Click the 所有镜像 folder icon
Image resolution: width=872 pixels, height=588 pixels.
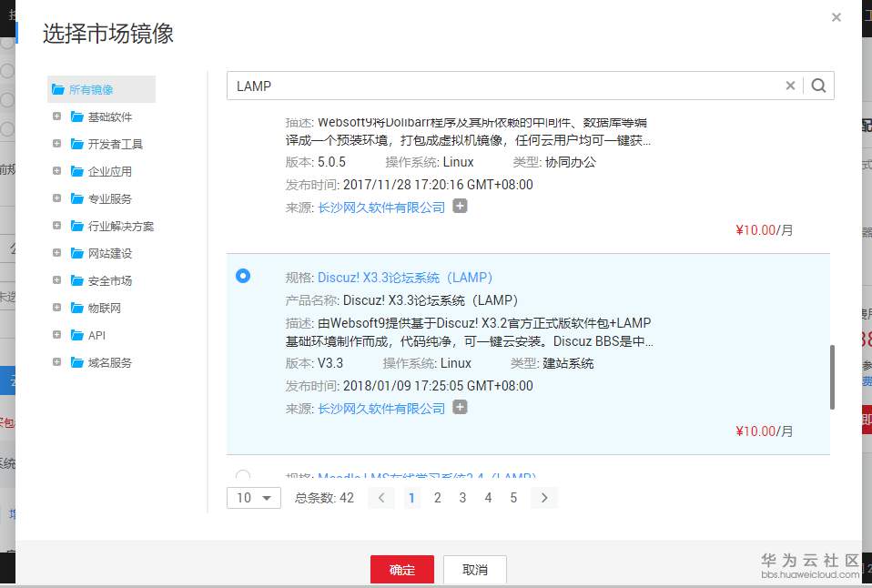point(58,89)
